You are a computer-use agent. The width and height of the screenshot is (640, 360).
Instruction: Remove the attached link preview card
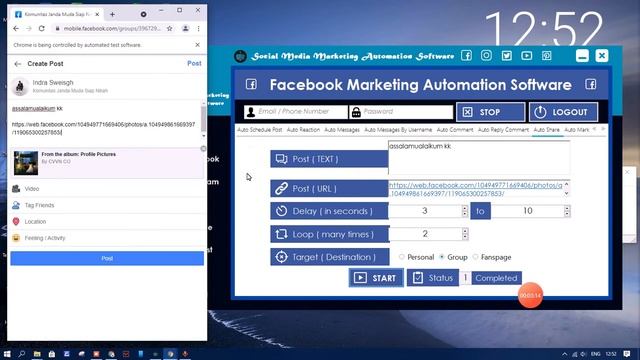click(x=203, y=149)
